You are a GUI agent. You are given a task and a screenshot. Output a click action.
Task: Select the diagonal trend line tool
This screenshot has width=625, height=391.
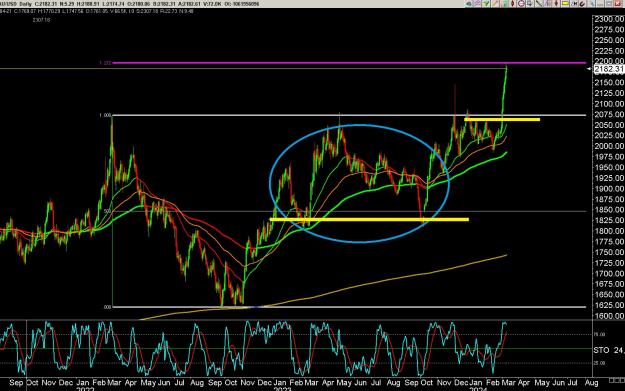539,3
